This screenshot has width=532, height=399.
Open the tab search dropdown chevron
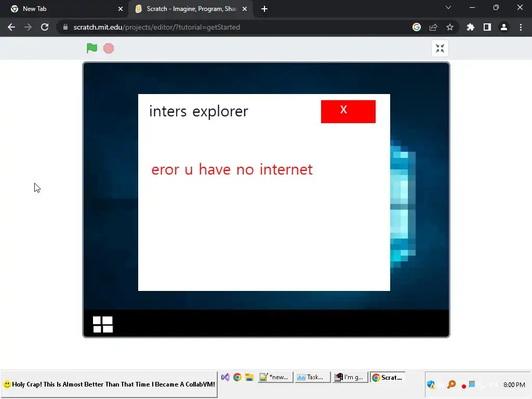[448, 7]
